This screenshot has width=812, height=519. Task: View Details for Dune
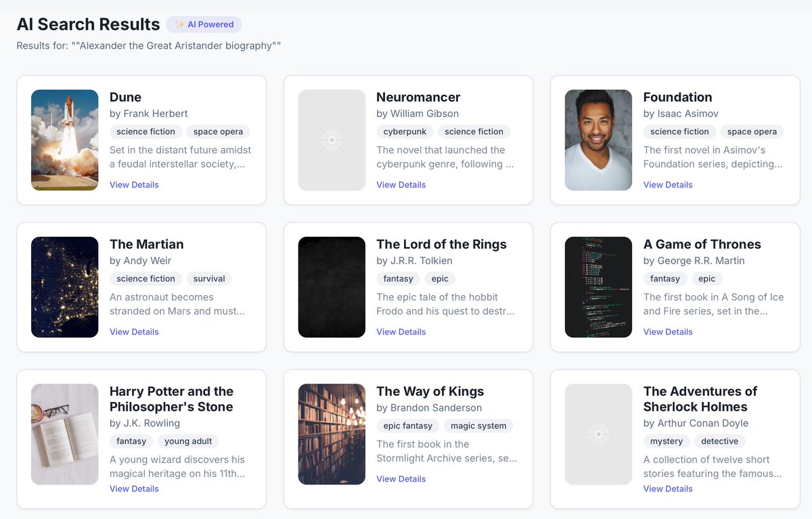pyautogui.click(x=134, y=185)
